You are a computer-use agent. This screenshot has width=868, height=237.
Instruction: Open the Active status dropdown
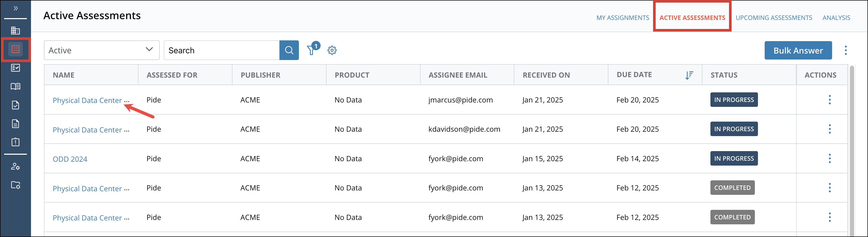[102, 50]
